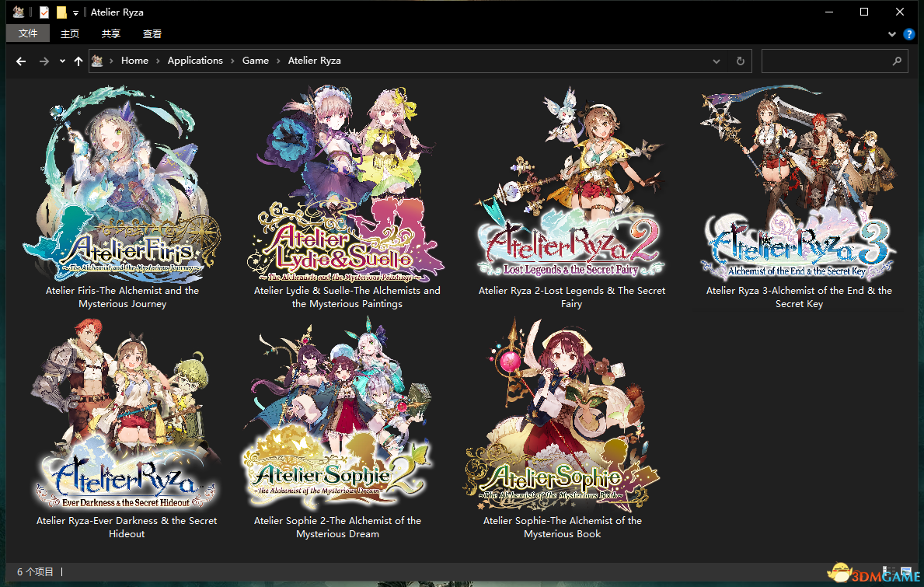Expand the ribbon with the chevron
This screenshot has height=587, width=924.
892,34
